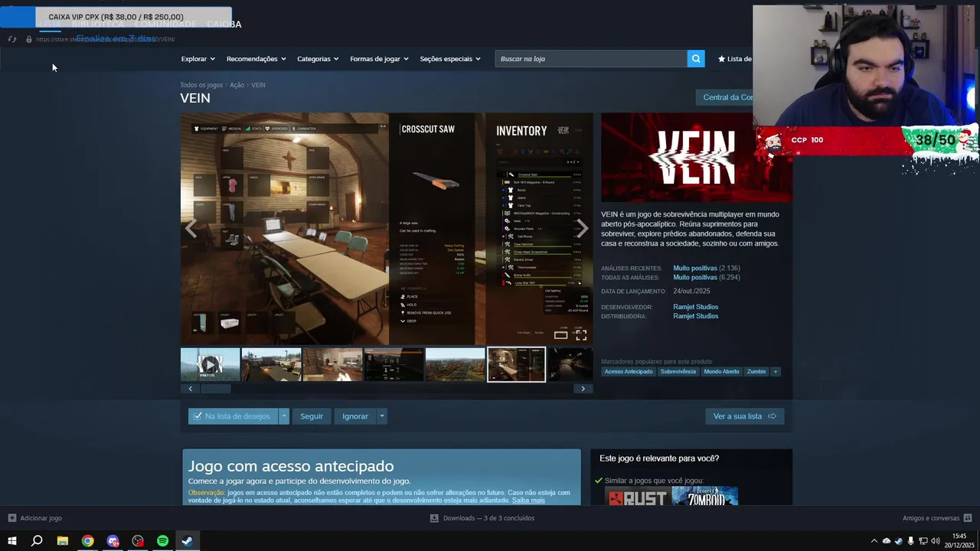
Task: Click the Ignorar button
Action: click(355, 416)
